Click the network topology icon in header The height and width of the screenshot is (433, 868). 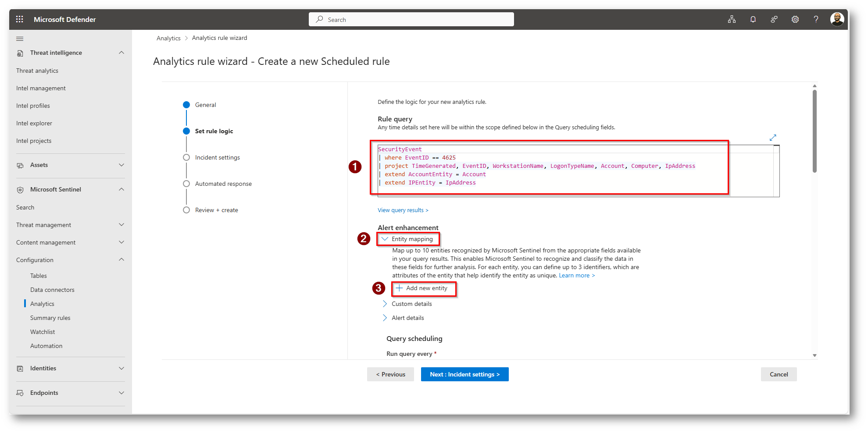(x=732, y=19)
